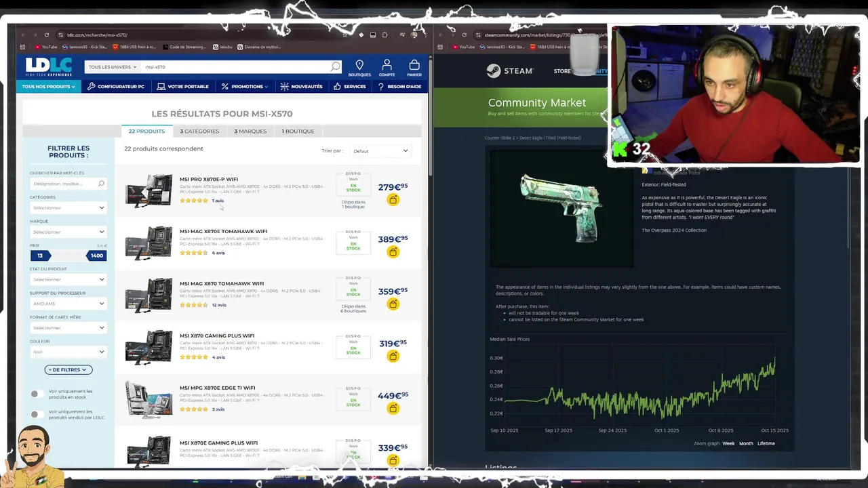Expand the Etat du produit dropdown

pos(68,279)
